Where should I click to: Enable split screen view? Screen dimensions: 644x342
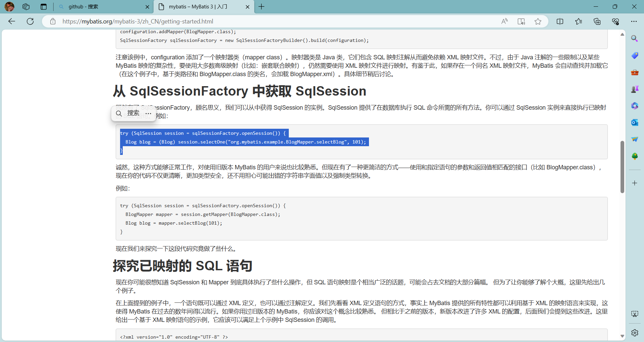560,21
